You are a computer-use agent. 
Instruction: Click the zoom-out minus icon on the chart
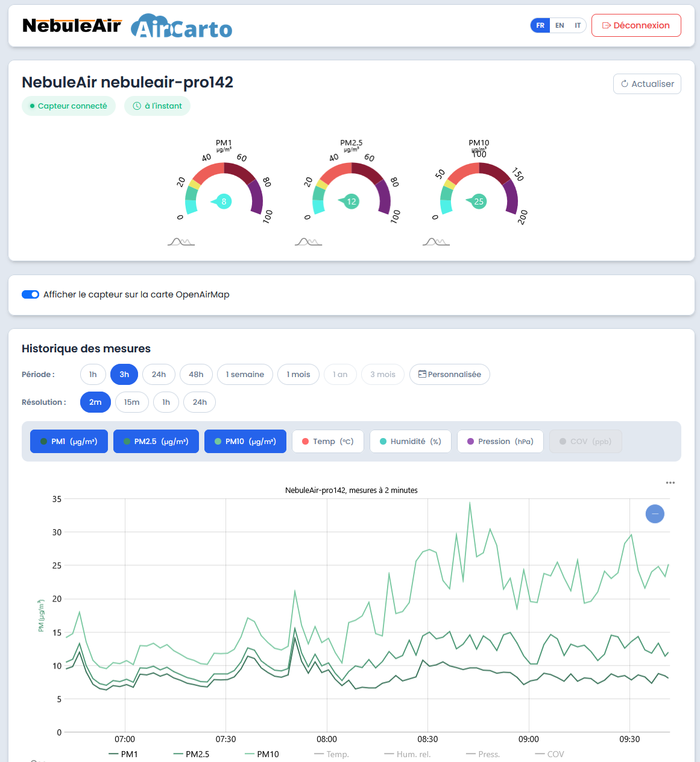pyautogui.click(x=655, y=514)
